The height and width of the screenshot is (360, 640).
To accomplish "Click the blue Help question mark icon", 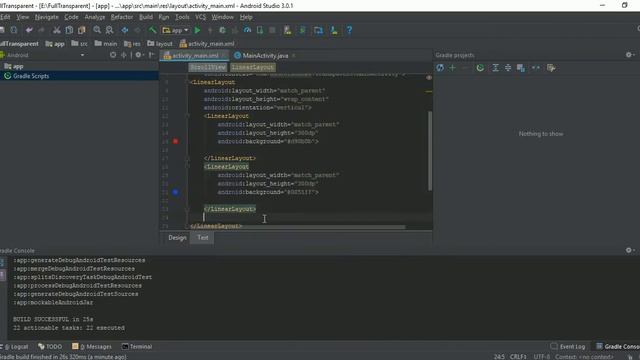I will coord(349,30).
